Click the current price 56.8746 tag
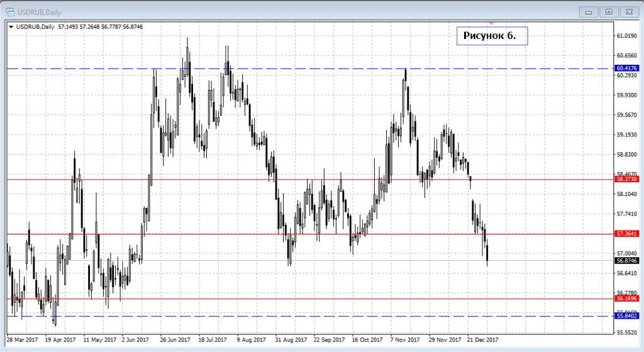Viewport: 644px width, 352px height. click(x=627, y=261)
